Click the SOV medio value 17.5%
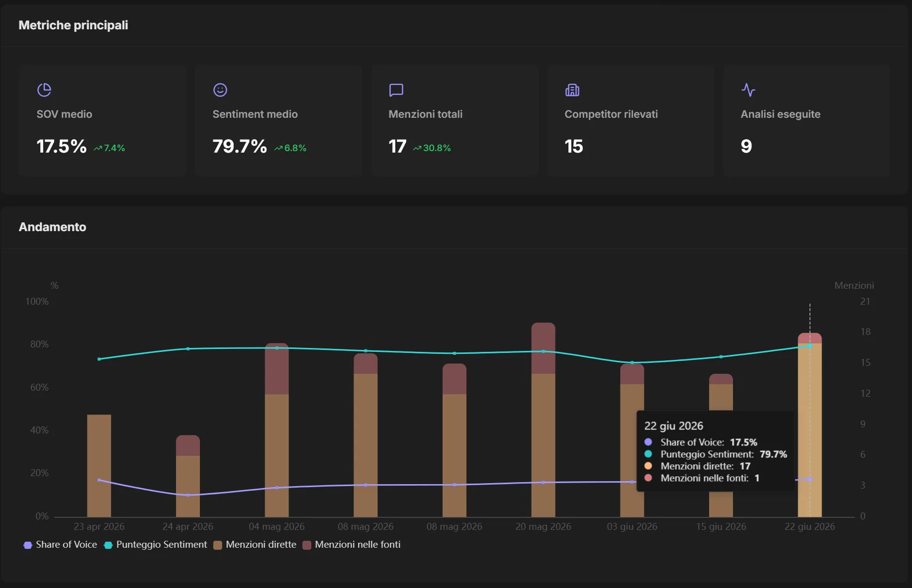 [61, 147]
